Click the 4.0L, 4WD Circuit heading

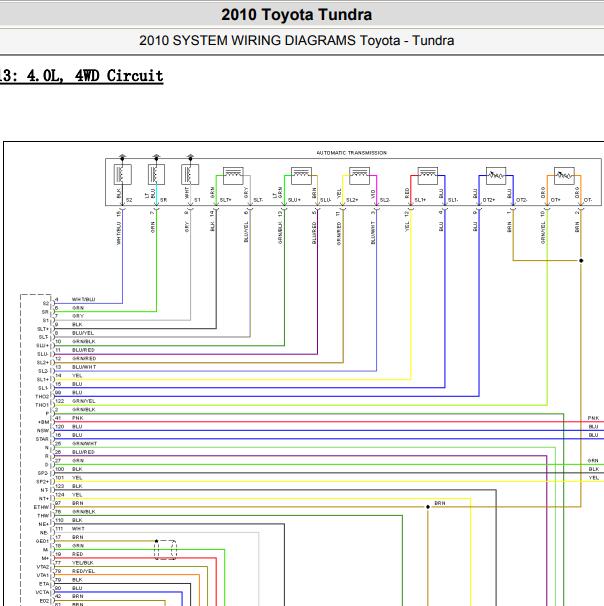tap(95, 76)
